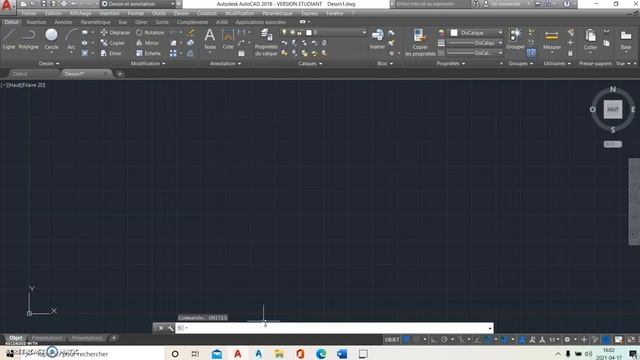Click the command line input field
The height and width of the screenshot is (360, 640).
pyautogui.click(x=334, y=328)
